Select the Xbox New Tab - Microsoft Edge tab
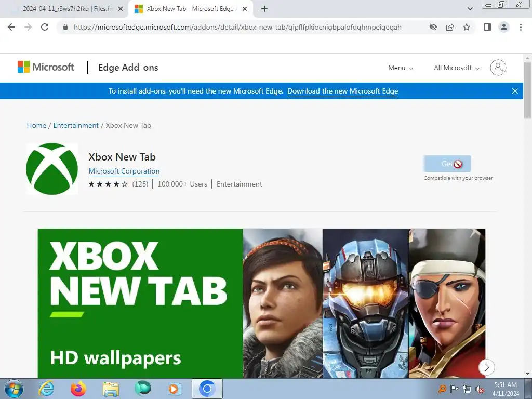 pos(191,9)
